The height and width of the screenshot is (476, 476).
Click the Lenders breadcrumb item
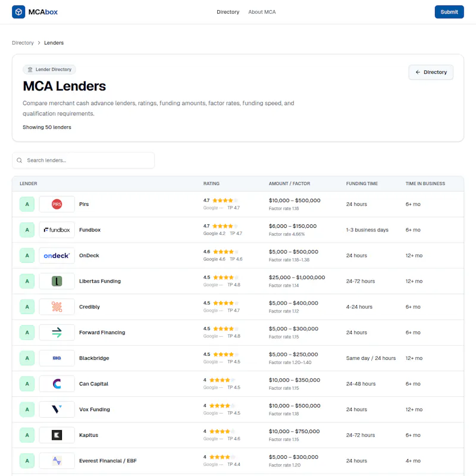click(54, 43)
